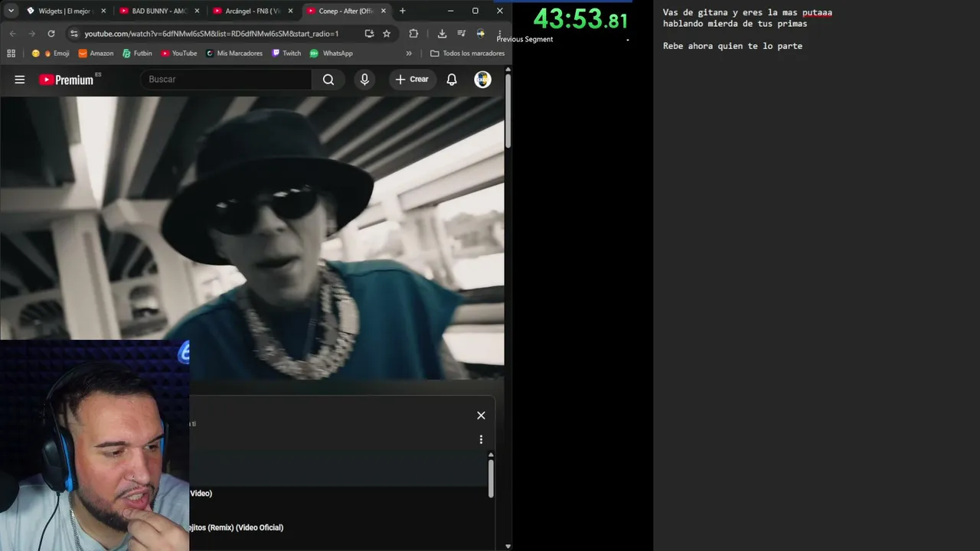
Task: Install app icon in address bar
Action: pyautogui.click(x=369, y=34)
